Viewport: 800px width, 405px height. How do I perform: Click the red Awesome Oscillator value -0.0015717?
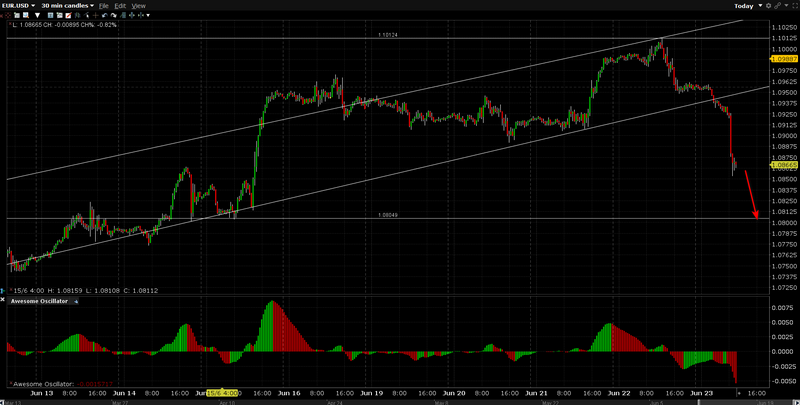(x=95, y=384)
